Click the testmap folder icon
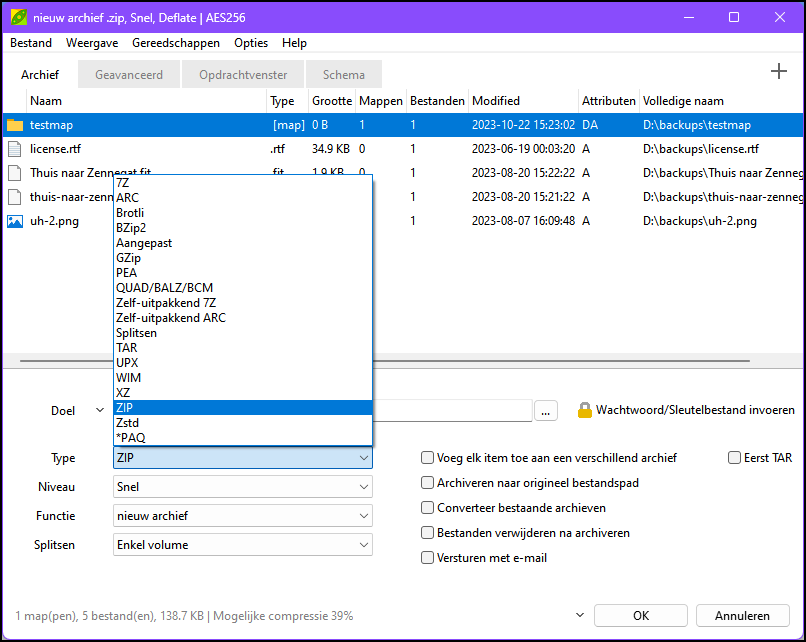Image resolution: width=806 pixels, height=642 pixels. click(x=15, y=125)
